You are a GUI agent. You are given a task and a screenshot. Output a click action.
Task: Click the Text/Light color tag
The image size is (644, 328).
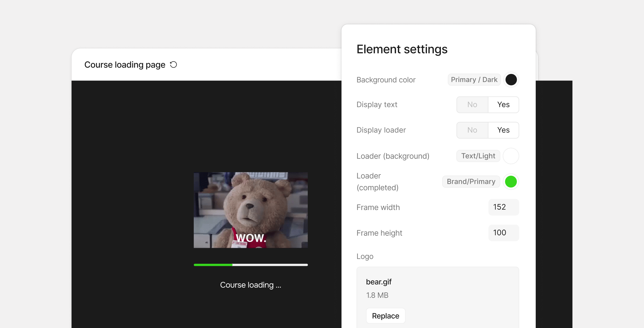[x=478, y=156]
